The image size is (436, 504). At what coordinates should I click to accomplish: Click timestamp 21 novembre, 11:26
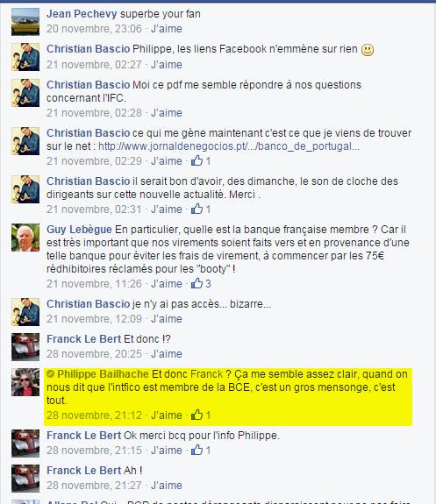[94, 283]
